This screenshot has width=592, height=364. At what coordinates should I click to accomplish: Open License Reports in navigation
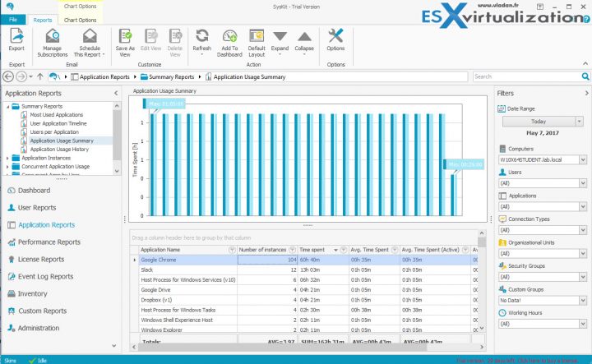tap(41, 260)
